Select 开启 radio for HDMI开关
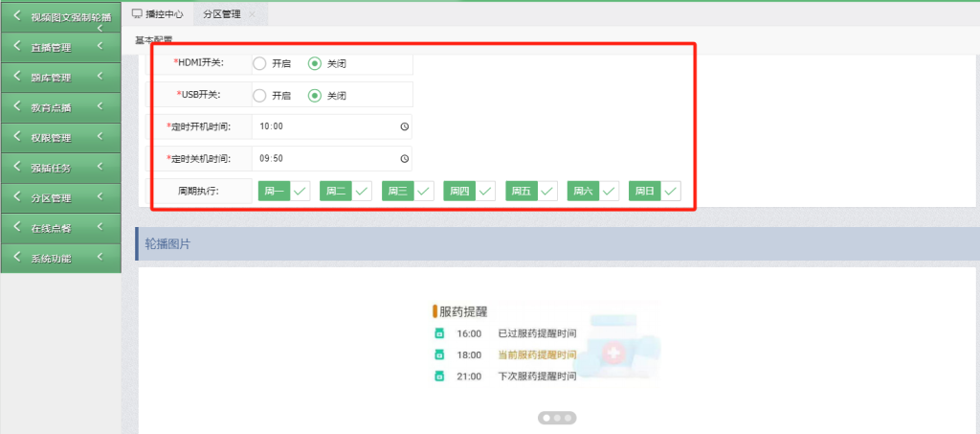This screenshot has height=434, width=980. (260, 64)
